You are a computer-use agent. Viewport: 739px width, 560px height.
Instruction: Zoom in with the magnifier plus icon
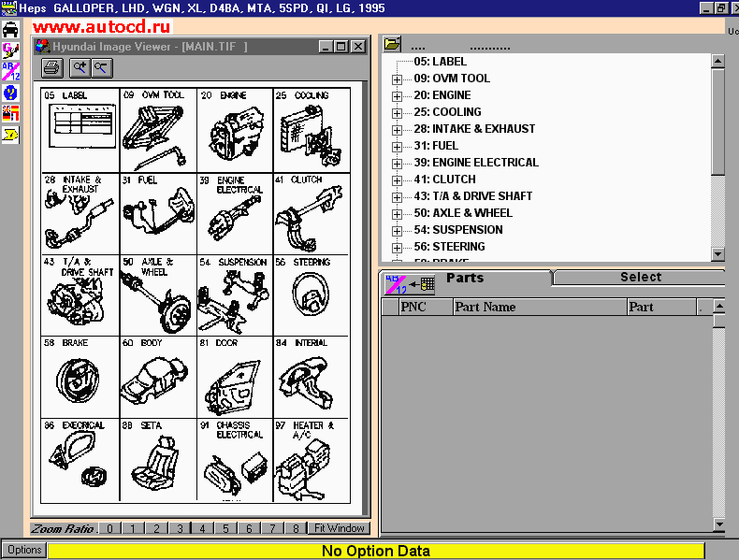(80, 68)
